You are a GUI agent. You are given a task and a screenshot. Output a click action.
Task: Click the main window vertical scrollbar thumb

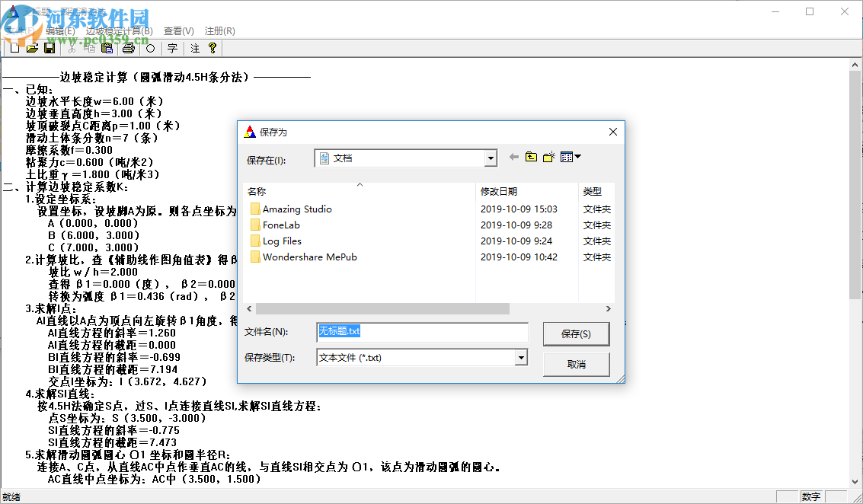(855, 186)
